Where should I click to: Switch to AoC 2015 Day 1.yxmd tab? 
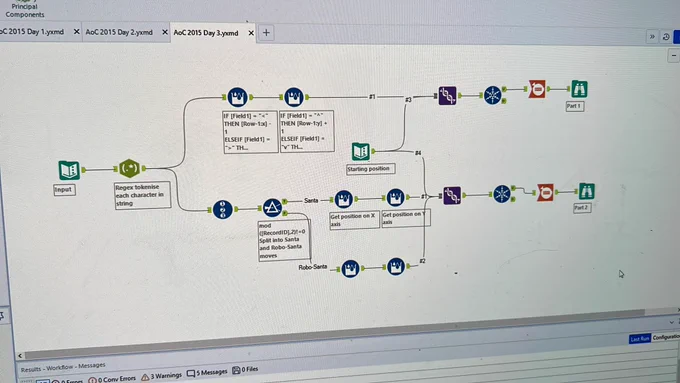tap(32, 32)
